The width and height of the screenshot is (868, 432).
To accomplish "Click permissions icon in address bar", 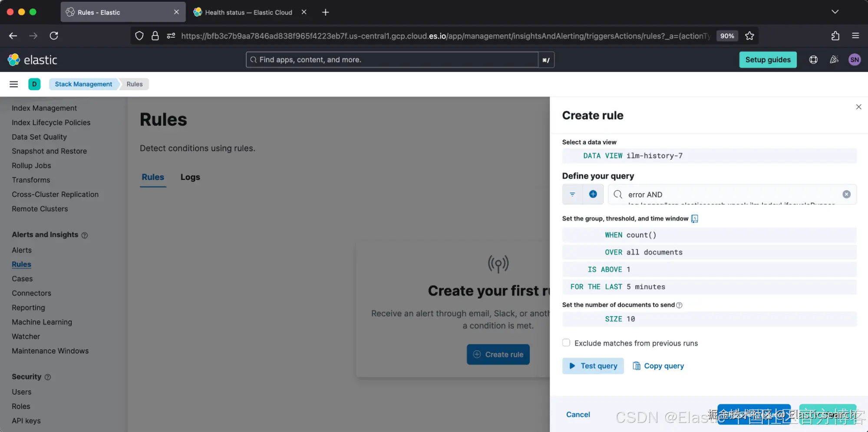I will [171, 36].
